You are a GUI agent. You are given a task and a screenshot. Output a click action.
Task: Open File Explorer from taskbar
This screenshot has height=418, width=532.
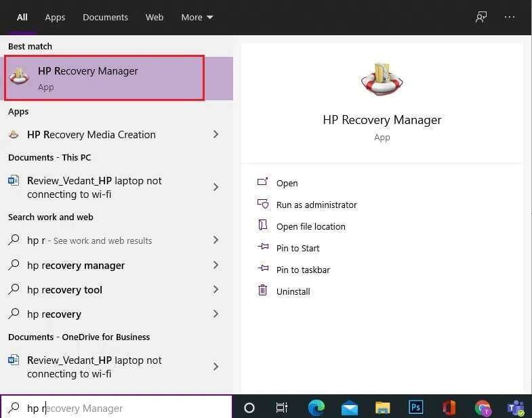(x=383, y=407)
